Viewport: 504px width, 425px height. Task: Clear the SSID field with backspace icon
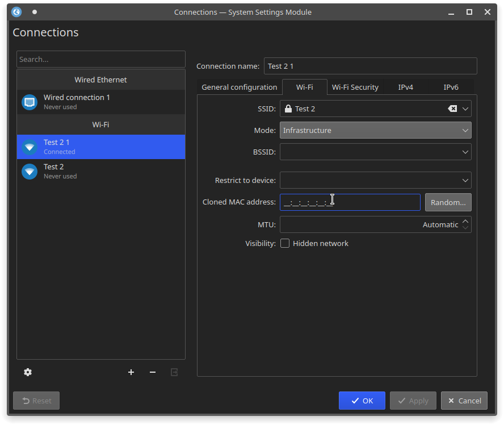(x=452, y=109)
